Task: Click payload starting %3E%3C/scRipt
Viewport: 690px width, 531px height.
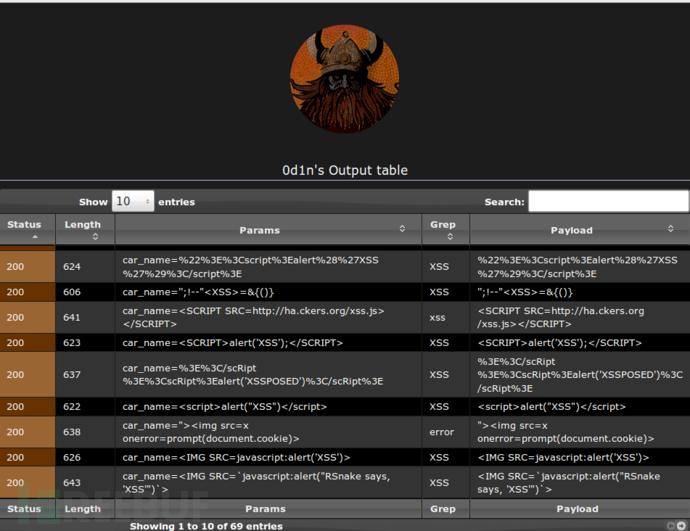Action: point(580,375)
